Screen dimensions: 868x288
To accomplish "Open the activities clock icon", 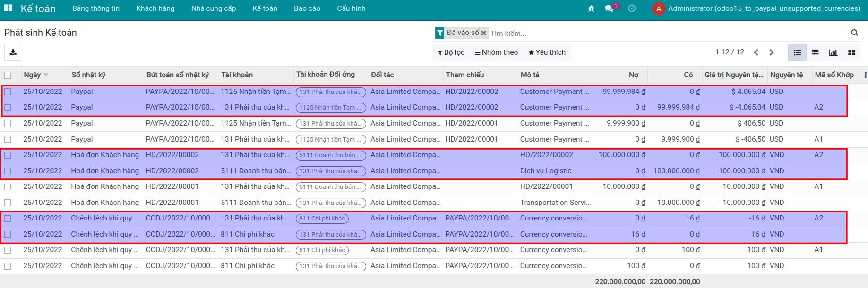I will pyautogui.click(x=632, y=8).
